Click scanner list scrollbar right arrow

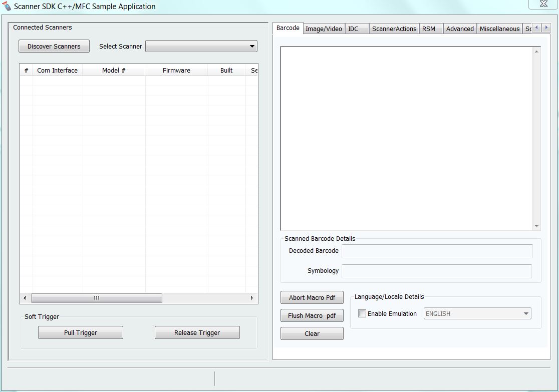point(252,298)
